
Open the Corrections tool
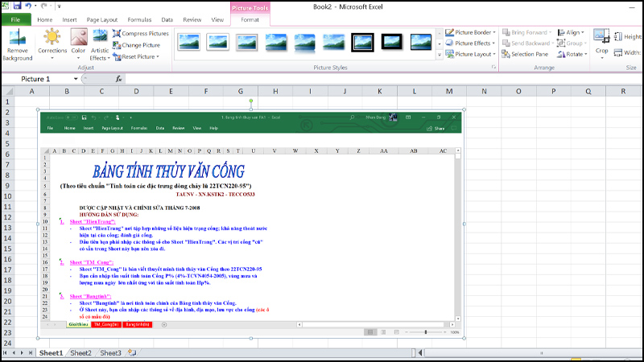pyautogui.click(x=53, y=44)
